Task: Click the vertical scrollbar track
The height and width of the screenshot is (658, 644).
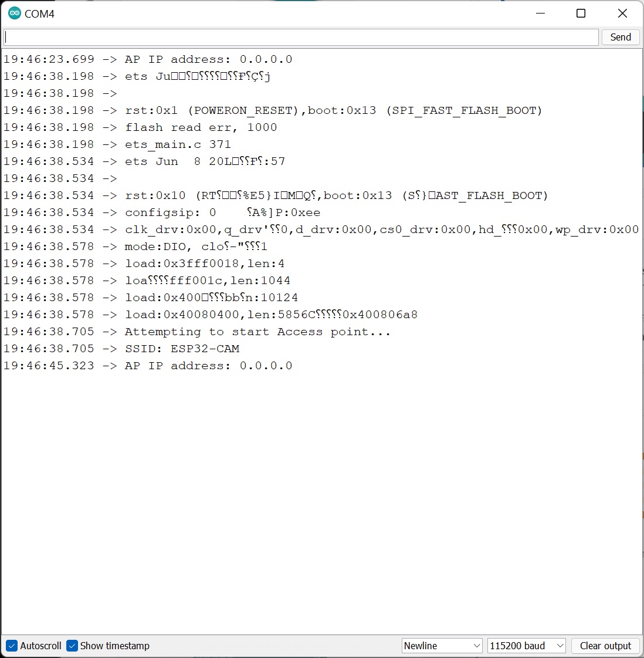Action: (x=639, y=352)
